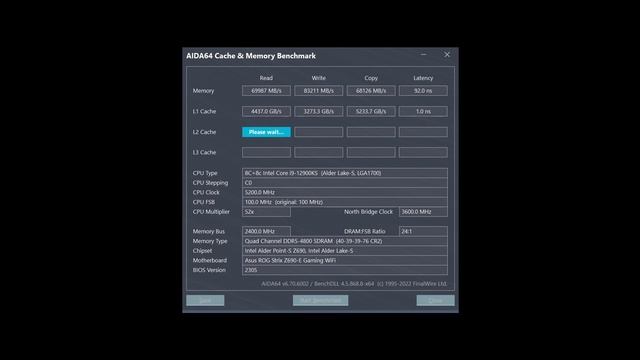Click the Chipset value Intel Alder Point-S Z690

pos(345,251)
